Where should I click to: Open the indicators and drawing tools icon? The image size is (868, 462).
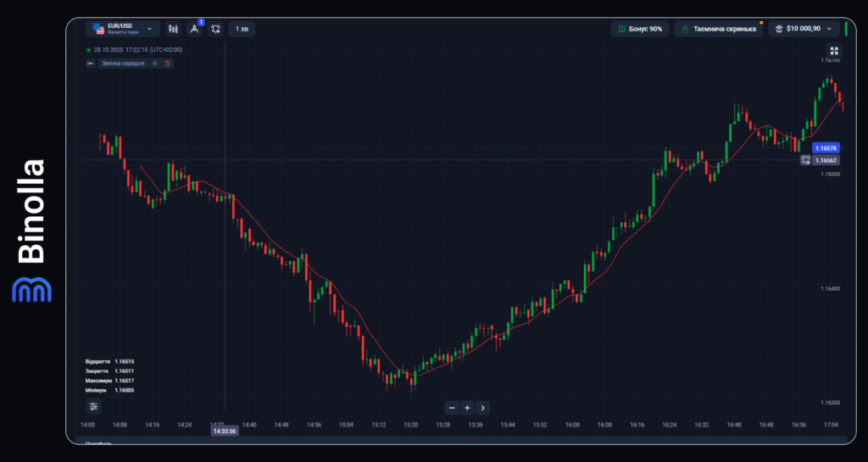(x=194, y=29)
